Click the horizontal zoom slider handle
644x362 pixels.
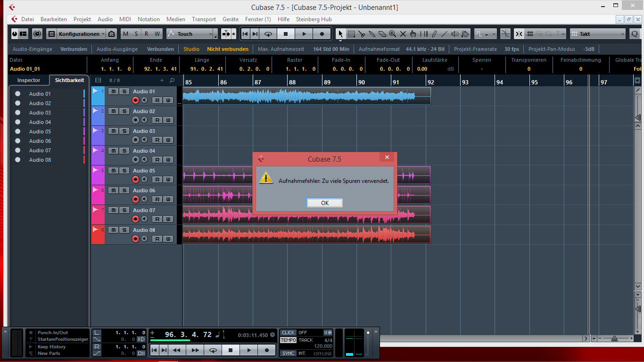[x=614, y=338]
